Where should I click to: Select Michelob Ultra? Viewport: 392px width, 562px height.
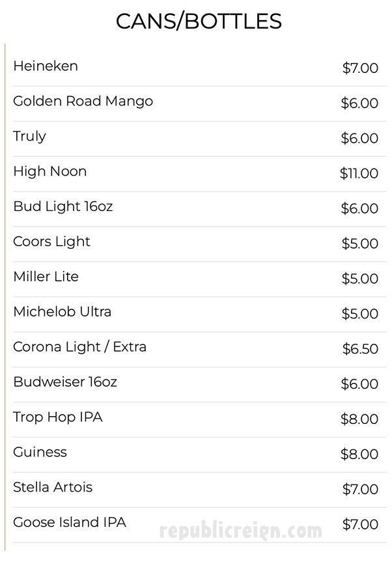click(x=62, y=312)
